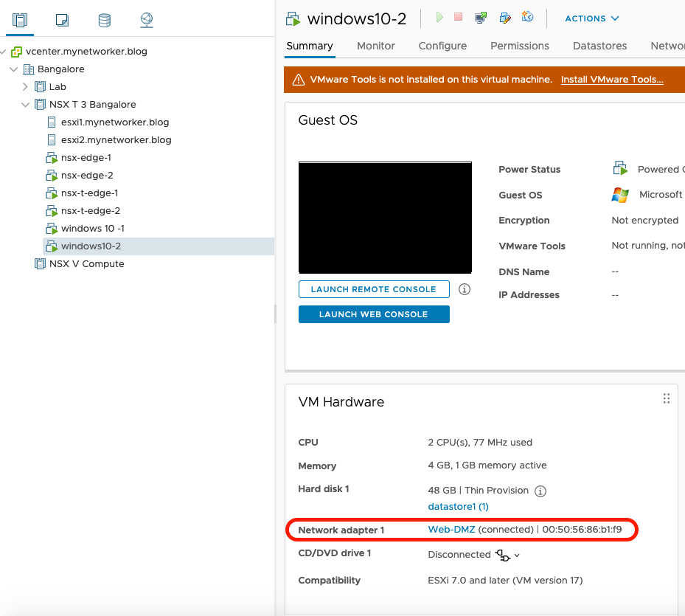Click the Edit Settings pencil icon
This screenshot has width=685, height=616.
tap(505, 18)
